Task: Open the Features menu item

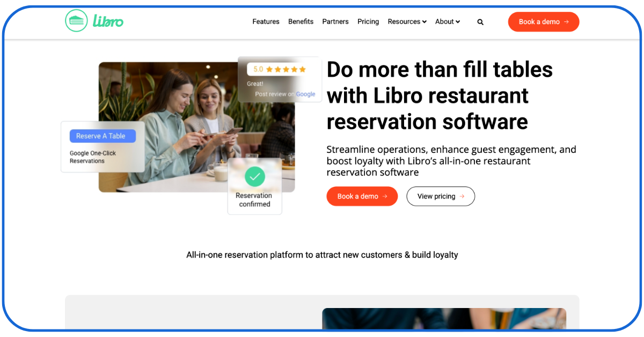Action: (x=266, y=21)
